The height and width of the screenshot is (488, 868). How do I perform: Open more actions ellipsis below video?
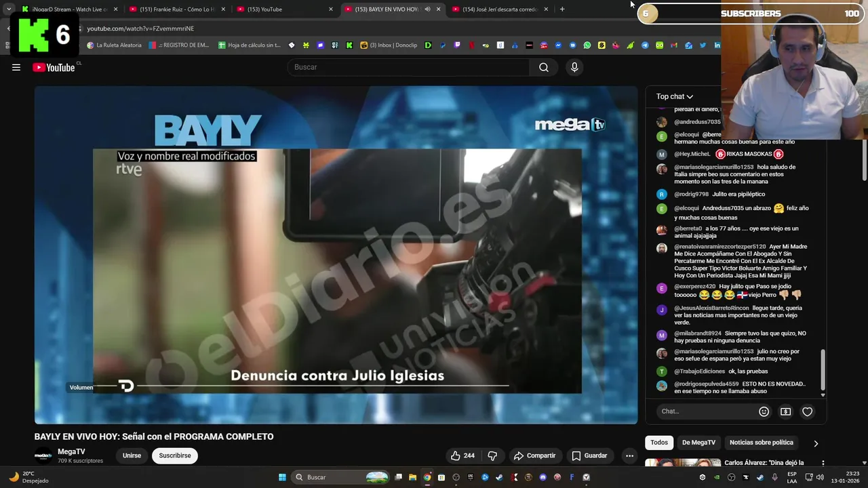pyautogui.click(x=629, y=455)
